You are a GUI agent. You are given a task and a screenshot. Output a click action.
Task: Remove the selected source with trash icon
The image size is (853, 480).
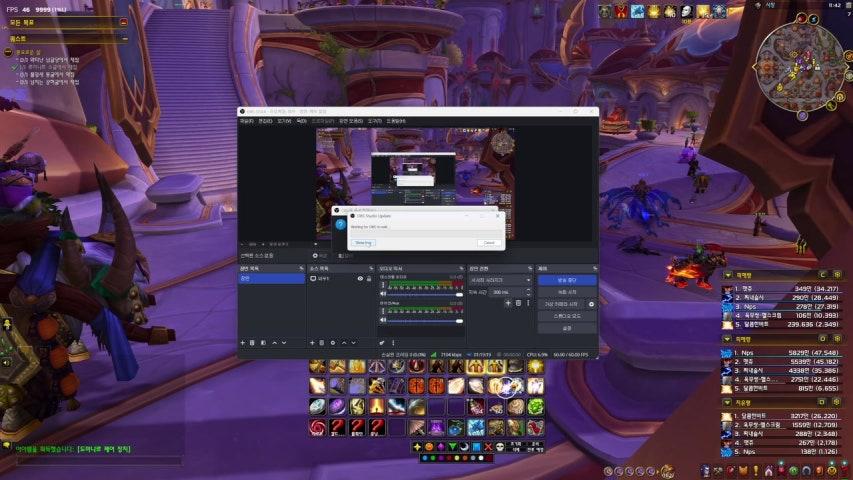tap(322, 343)
